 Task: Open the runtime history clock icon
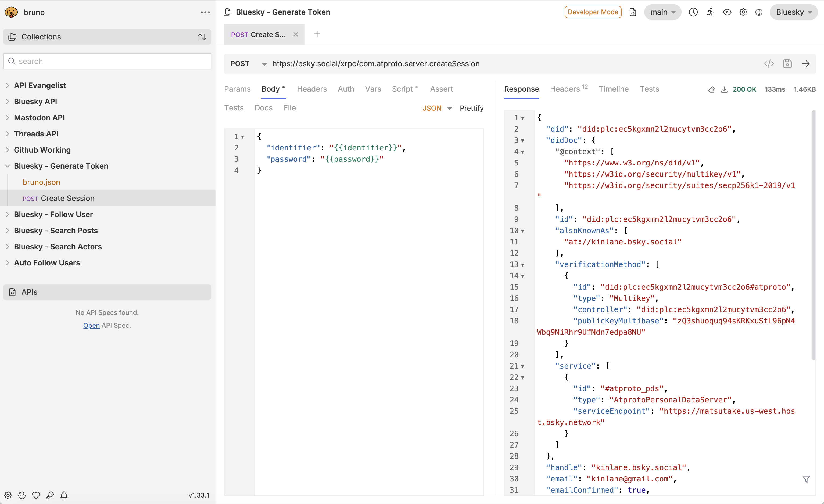(693, 12)
